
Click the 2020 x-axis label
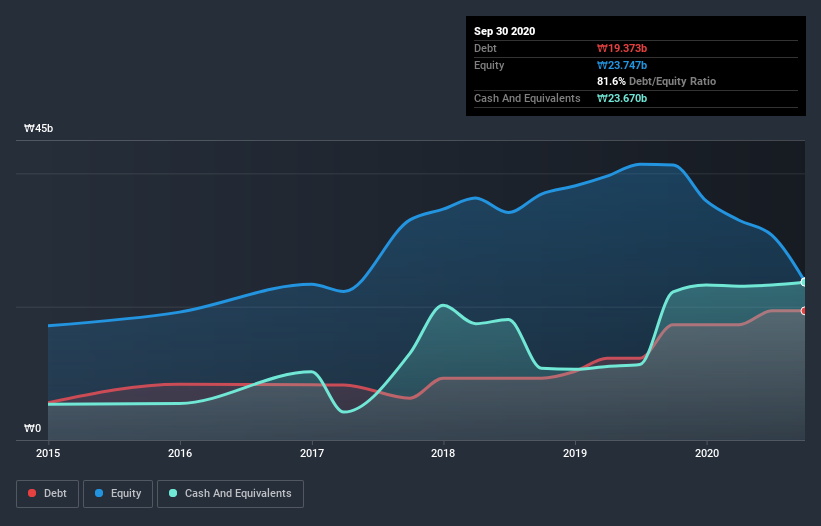point(707,453)
